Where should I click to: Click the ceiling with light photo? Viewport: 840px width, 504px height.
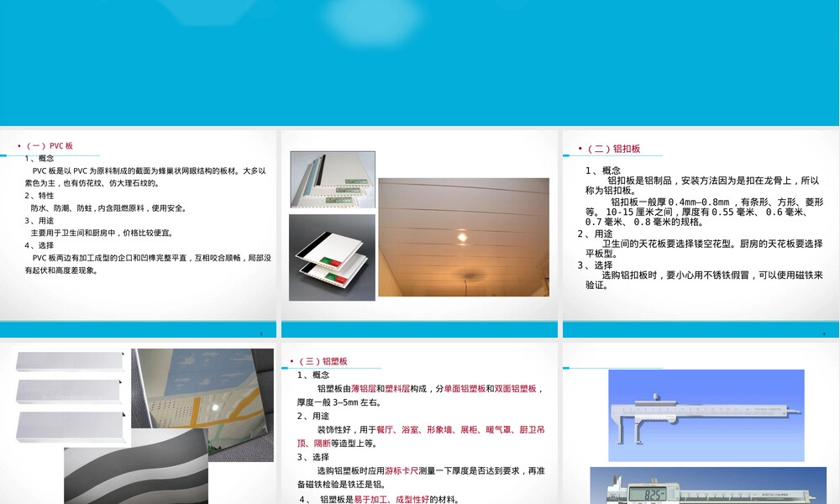pyautogui.click(x=464, y=237)
